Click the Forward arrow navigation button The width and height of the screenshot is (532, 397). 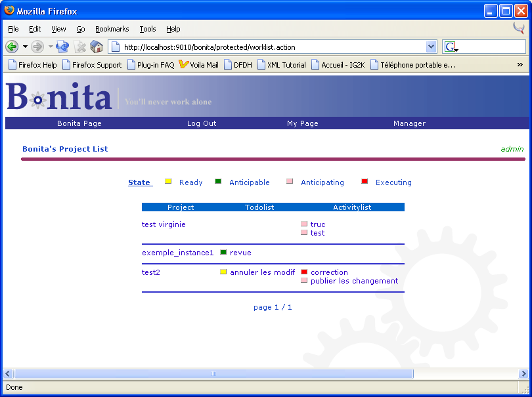pos(37,47)
